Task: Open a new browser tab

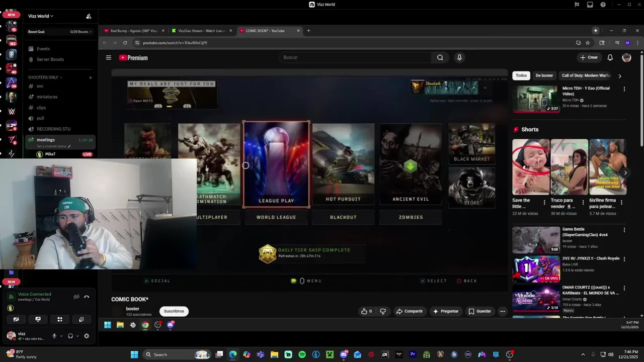Action: tap(308, 31)
